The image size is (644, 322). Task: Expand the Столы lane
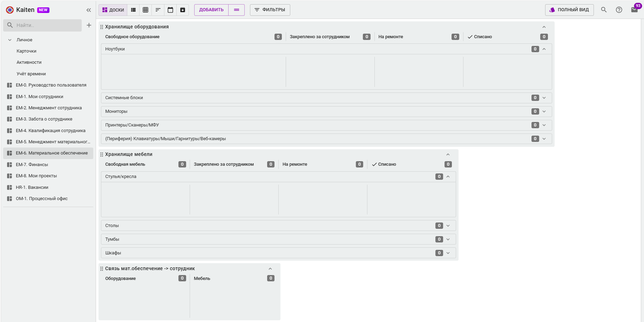(x=448, y=226)
